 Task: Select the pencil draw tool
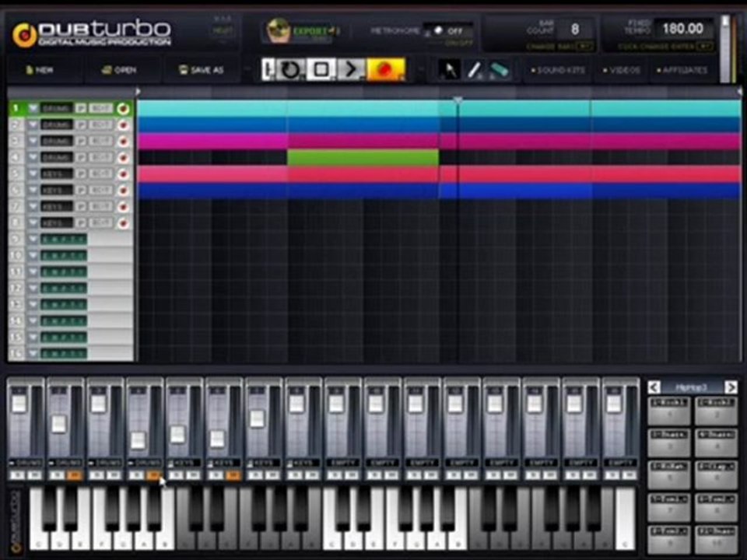point(474,70)
